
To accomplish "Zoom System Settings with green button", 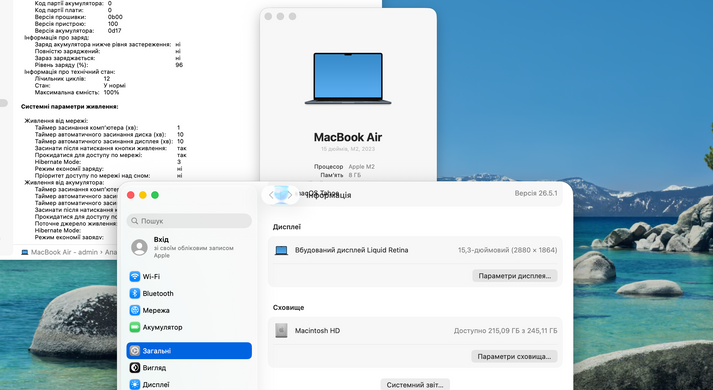I will (x=155, y=195).
